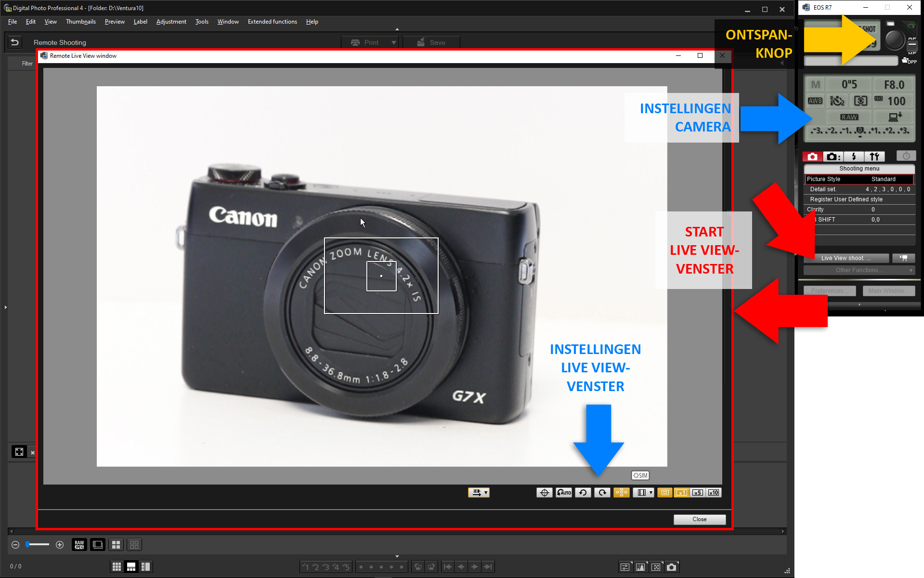The width and height of the screenshot is (924, 578).
Task: Switch to the side-thumbnail layout icon
Action: point(145,567)
